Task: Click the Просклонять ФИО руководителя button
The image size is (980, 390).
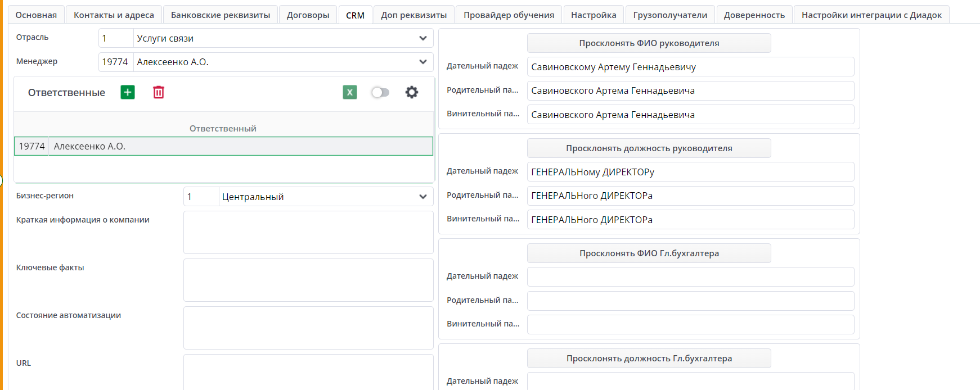Action: (649, 43)
